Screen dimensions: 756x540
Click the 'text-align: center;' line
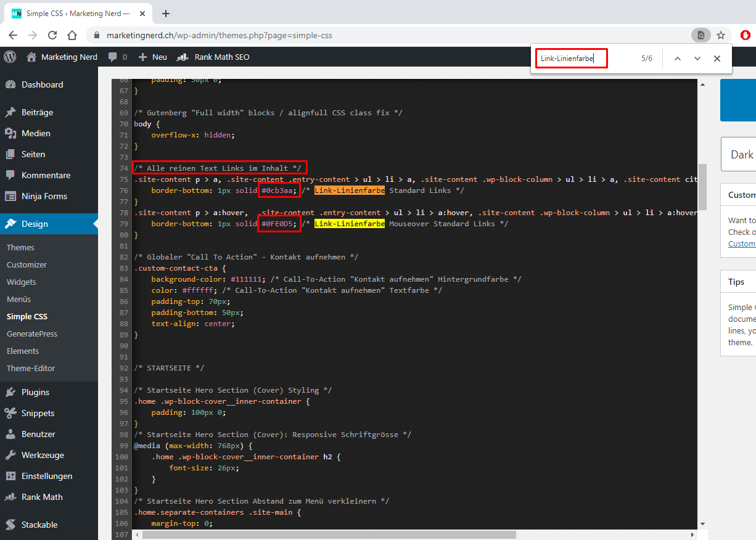(193, 324)
